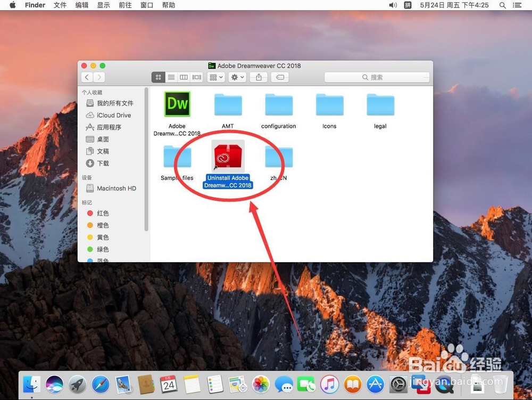Open the Adobe Dreamweaver CC 2018 app icon

coord(177,104)
